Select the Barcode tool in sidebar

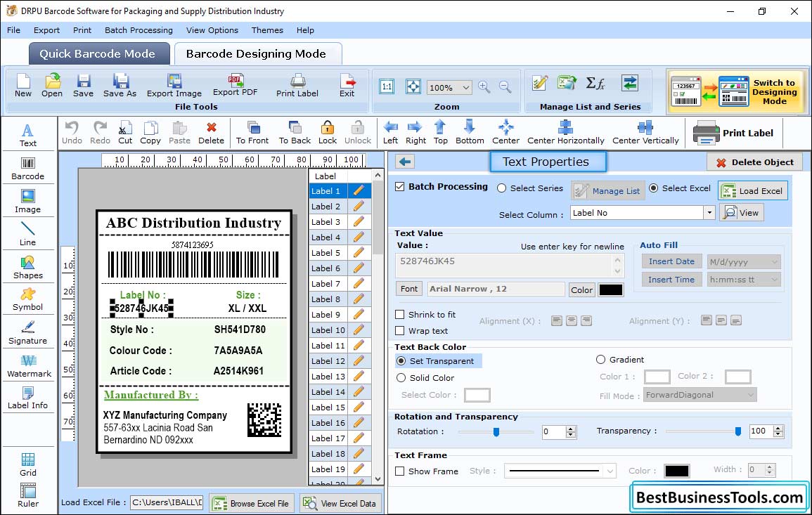(28, 169)
